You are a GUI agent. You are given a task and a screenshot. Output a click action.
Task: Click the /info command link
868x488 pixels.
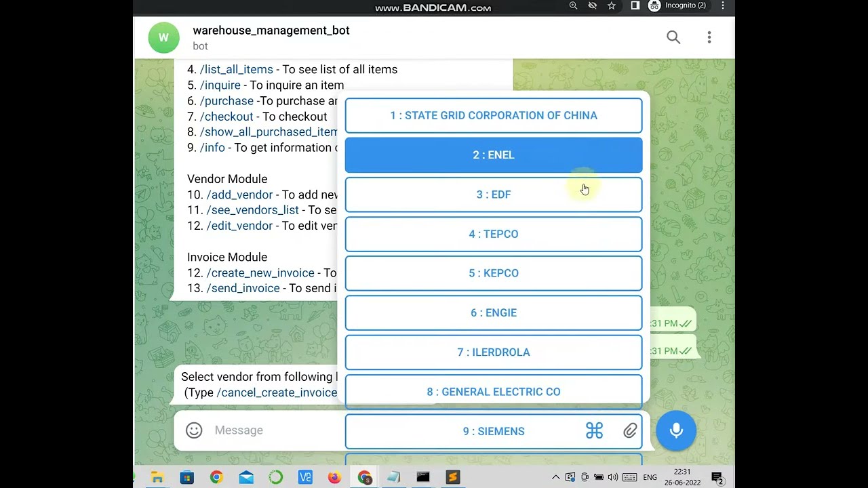(212, 148)
